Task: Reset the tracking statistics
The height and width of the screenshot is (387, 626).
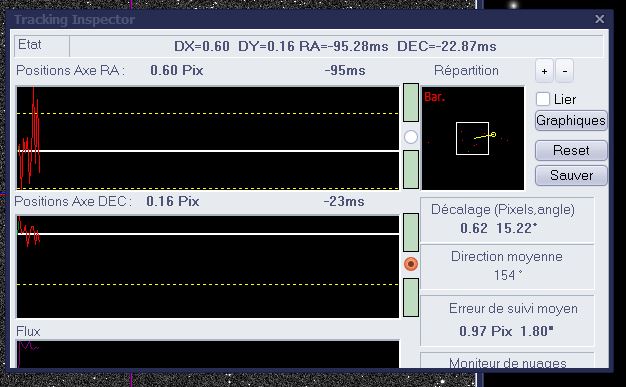Action: (x=571, y=151)
